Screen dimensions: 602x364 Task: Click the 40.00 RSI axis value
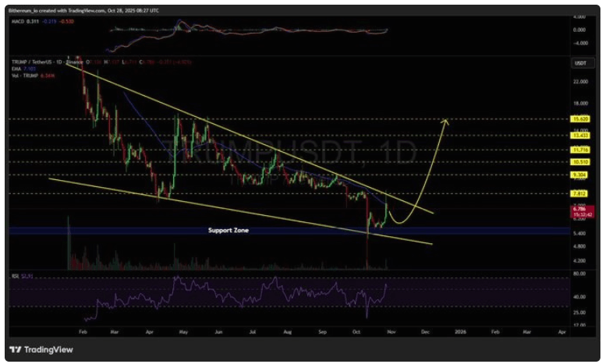(x=580, y=297)
